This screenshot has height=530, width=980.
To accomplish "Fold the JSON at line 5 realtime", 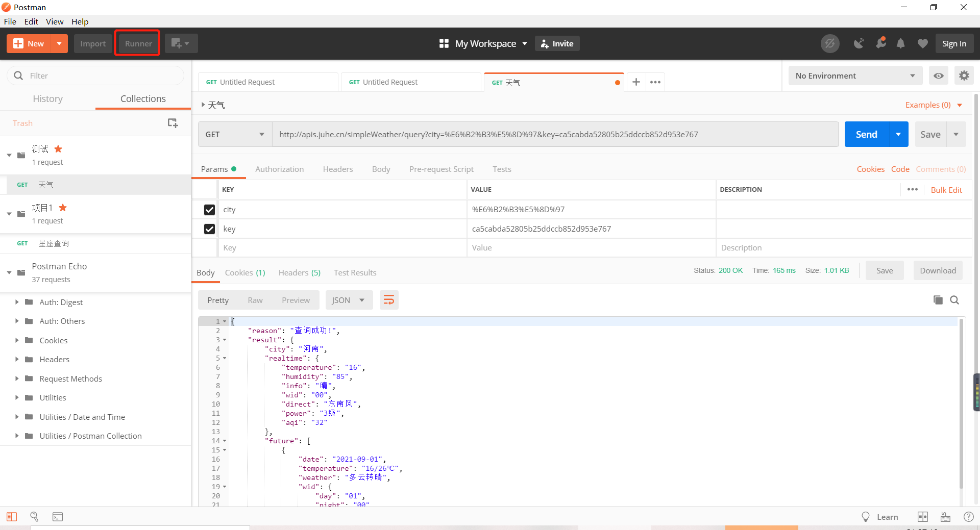I will tap(225, 358).
